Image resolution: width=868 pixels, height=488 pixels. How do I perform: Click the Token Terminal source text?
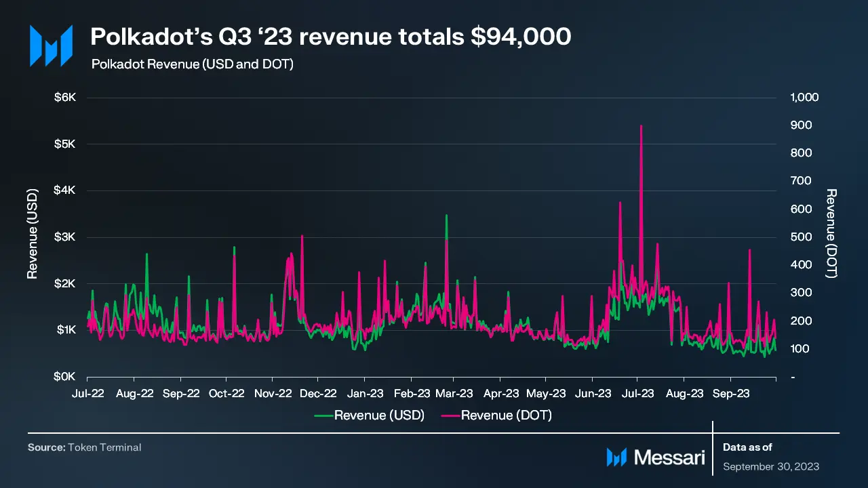click(104, 447)
